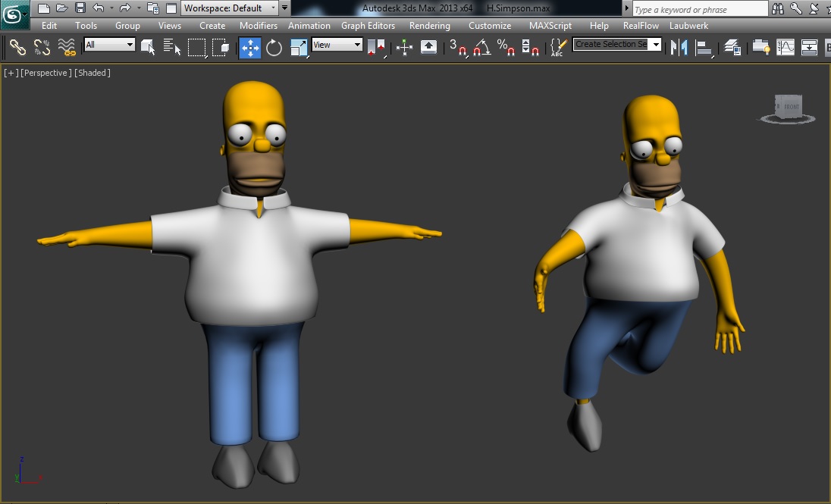Open the Tools menu
The width and height of the screenshot is (831, 504).
click(x=86, y=26)
